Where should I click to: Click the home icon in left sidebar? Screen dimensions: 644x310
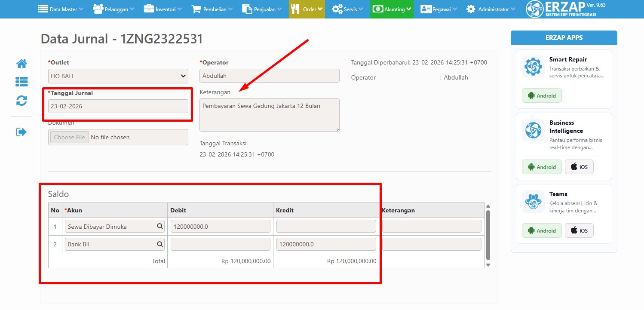(x=21, y=64)
